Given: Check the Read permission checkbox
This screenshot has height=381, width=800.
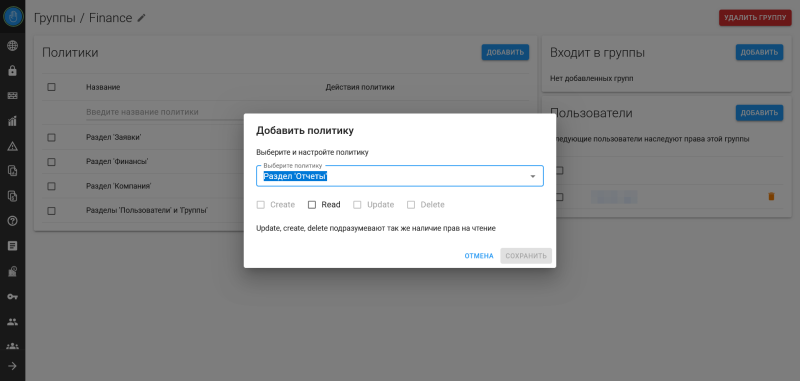Looking at the screenshot, I should [x=312, y=205].
